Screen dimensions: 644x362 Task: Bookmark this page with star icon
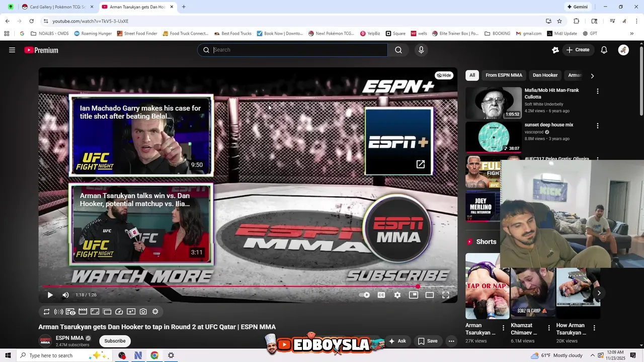559,21
